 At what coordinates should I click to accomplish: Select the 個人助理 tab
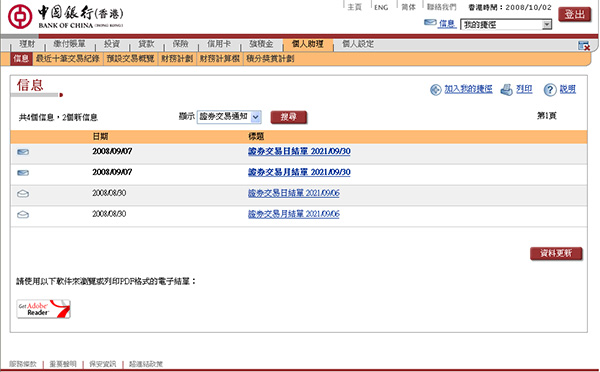pos(308,44)
